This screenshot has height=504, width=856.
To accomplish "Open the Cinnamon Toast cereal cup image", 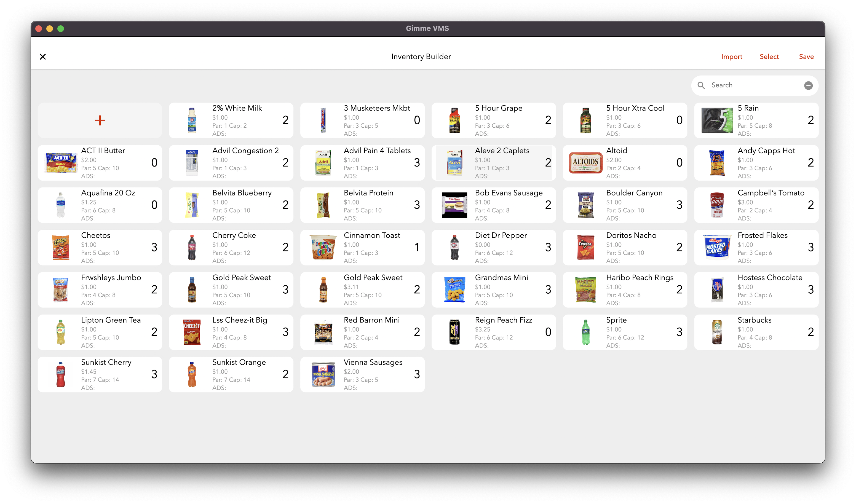I will pyautogui.click(x=323, y=247).
